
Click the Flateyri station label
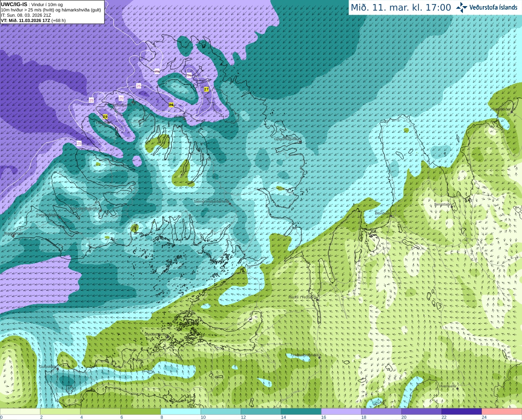click(x=102, y=122)
